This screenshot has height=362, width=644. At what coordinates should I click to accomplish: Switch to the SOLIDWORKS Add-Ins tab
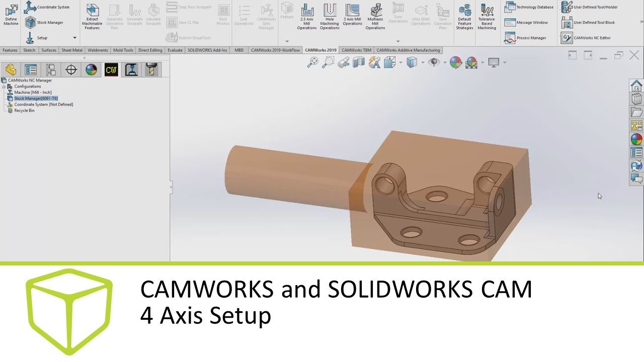(x=207, y=50)
